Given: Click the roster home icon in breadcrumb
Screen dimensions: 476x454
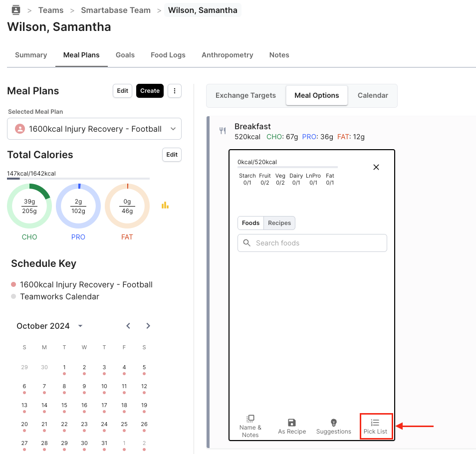Looking at the screenshot, I should (x=16, y=10).
